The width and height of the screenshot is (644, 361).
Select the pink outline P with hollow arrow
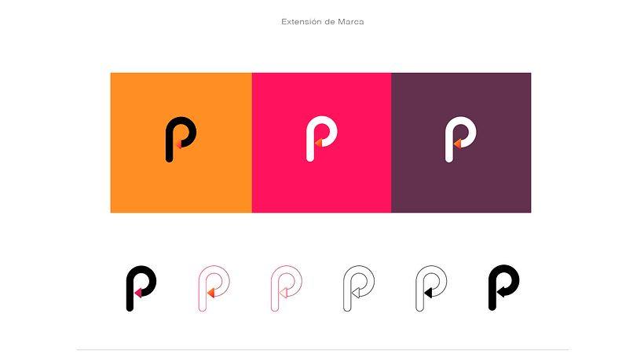(287, 288)
